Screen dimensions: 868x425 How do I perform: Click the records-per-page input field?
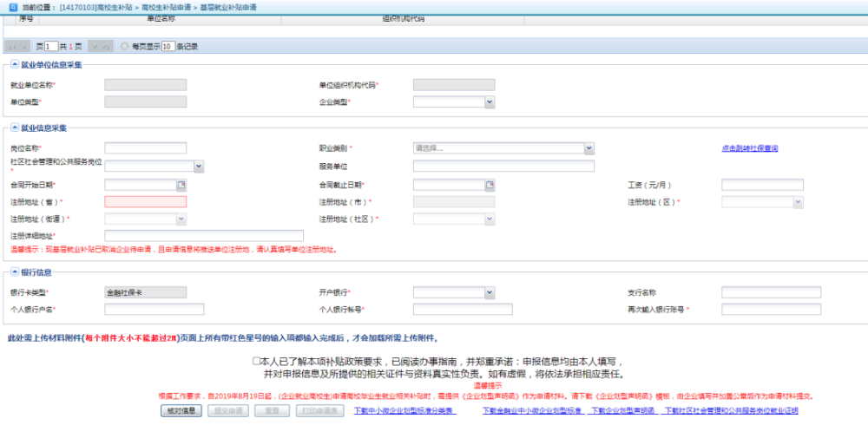coord(169,47)
